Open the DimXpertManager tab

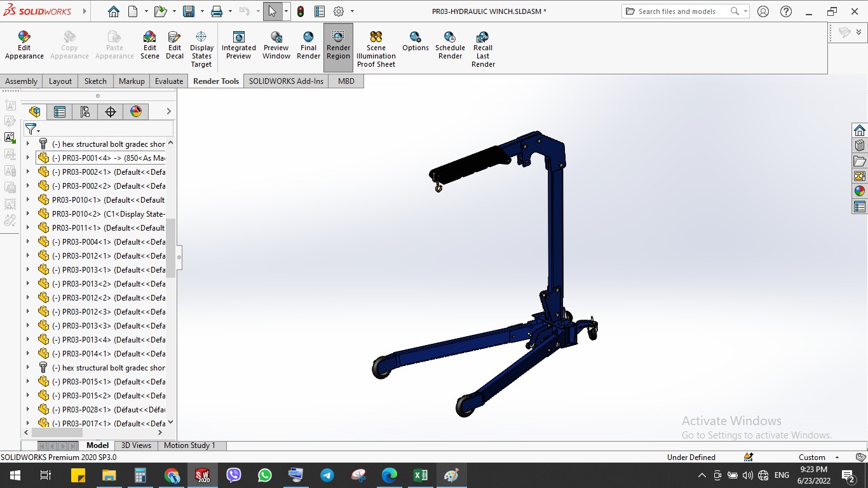111,112
